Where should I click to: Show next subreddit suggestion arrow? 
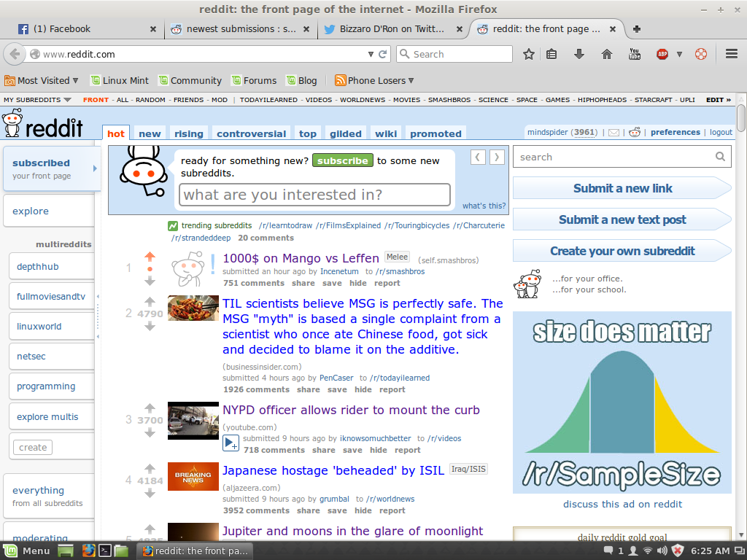pyautogui.click(x=497, y=157)
